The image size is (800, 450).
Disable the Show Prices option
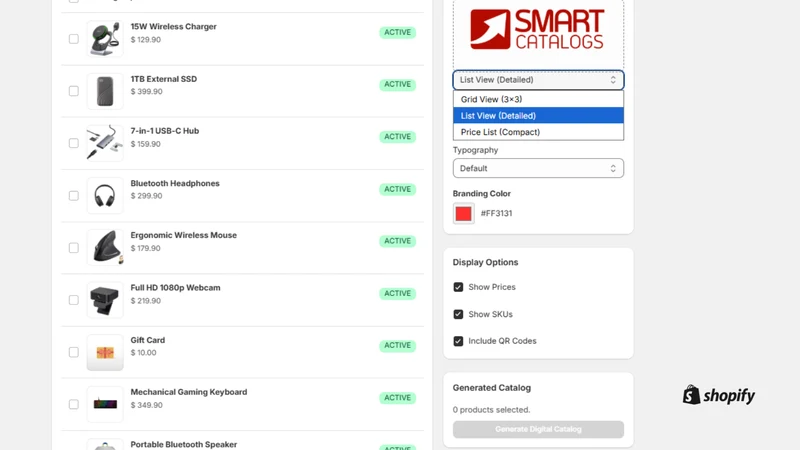[458, 287]
